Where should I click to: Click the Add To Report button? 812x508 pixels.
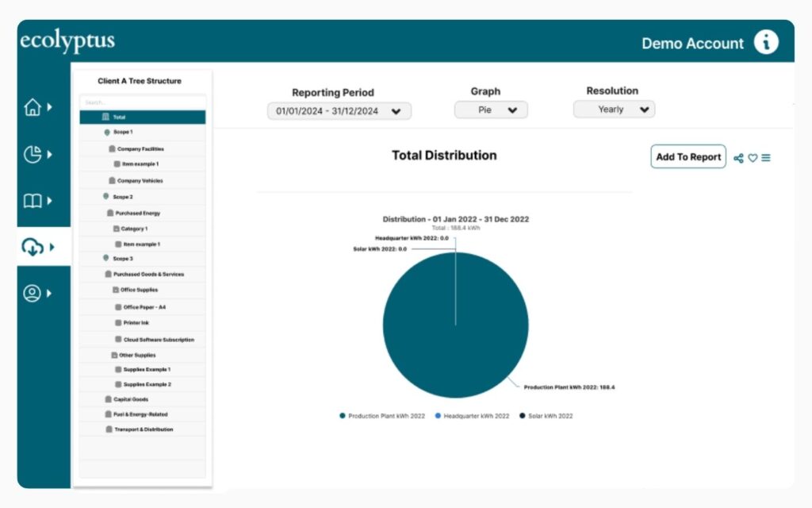688,157
